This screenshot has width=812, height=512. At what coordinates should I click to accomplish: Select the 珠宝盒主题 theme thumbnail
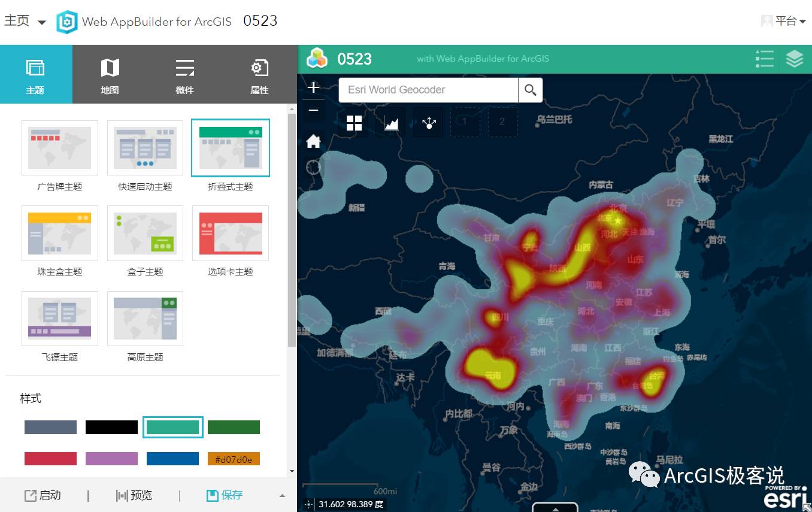(60, 234)
